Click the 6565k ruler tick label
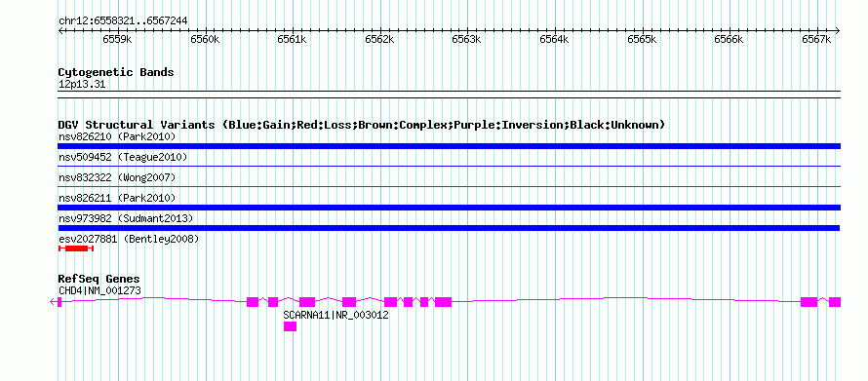Screen dimensions: 868x381 point(642,39)
